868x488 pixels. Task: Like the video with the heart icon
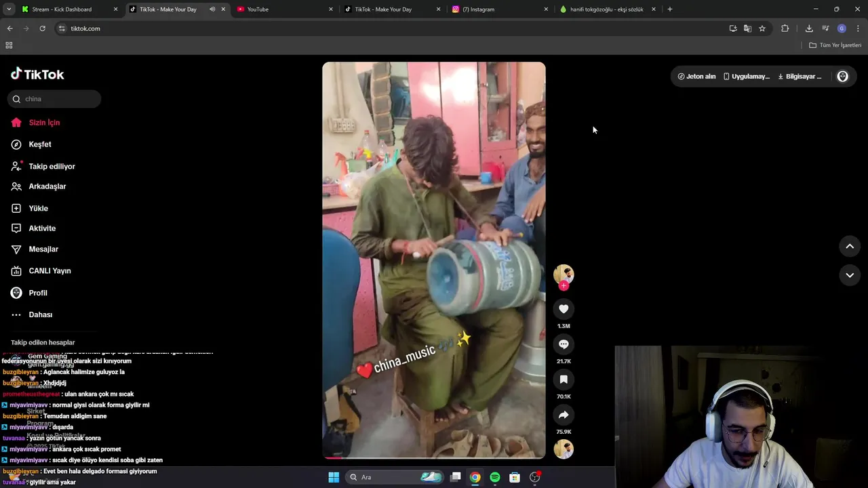coord(564,309)
